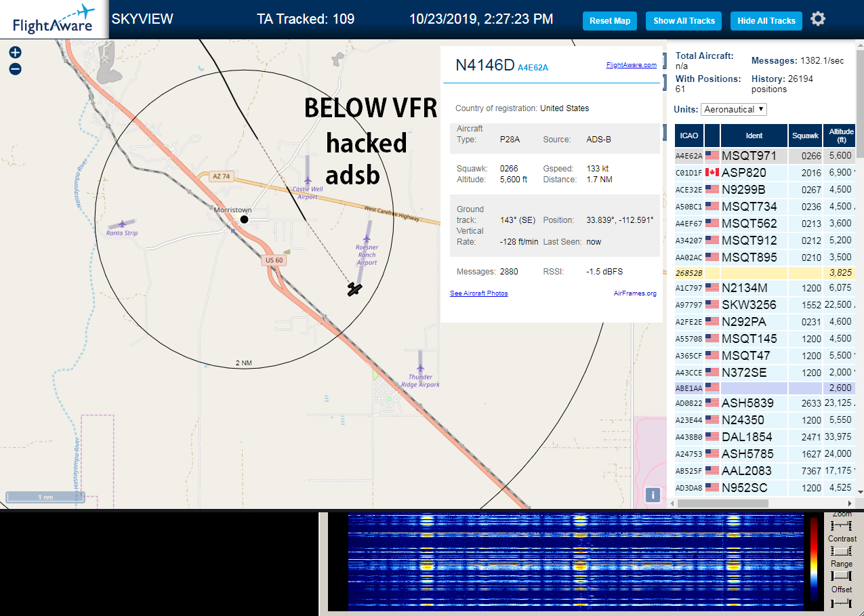Click the US 60 road shield
This screenshot has width=864, height=616.
click(274, 260)
